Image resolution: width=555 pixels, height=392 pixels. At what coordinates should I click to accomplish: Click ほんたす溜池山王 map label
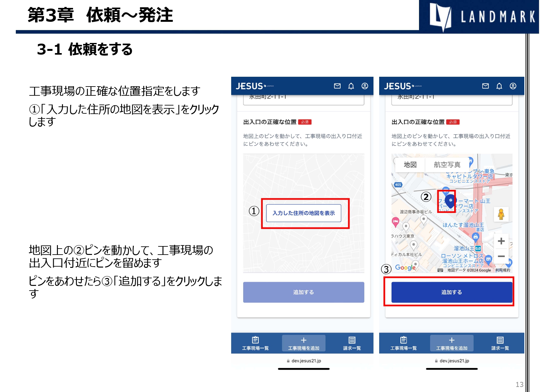(463, 225)
